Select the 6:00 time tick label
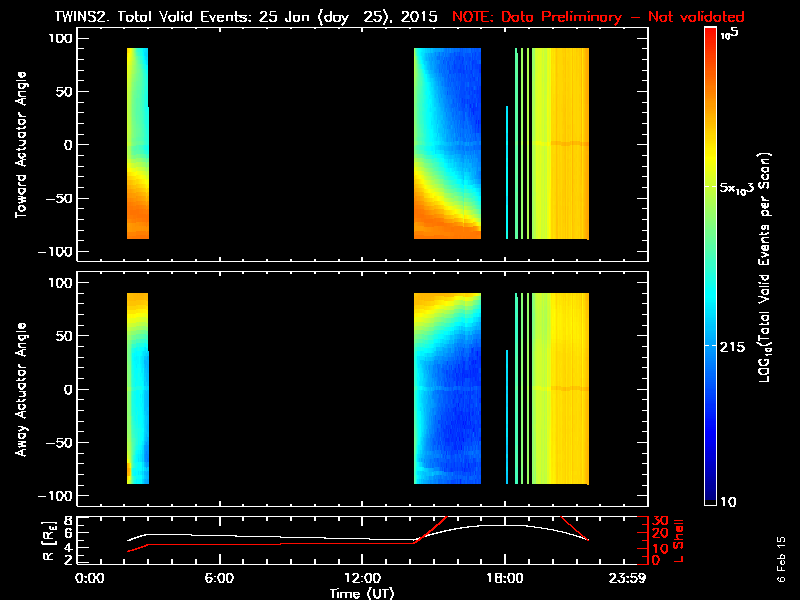This screenshot has height=600, width=800. (x=220, y=578)
